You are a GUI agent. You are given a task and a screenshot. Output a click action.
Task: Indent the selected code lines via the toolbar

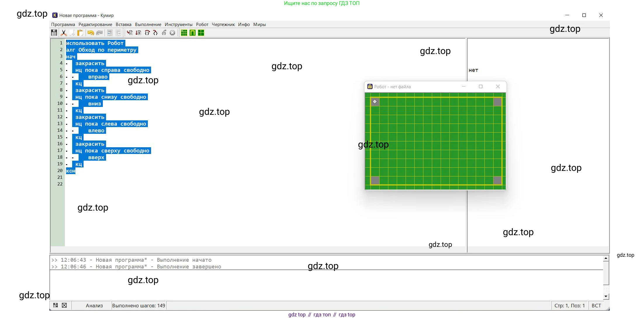110,33
